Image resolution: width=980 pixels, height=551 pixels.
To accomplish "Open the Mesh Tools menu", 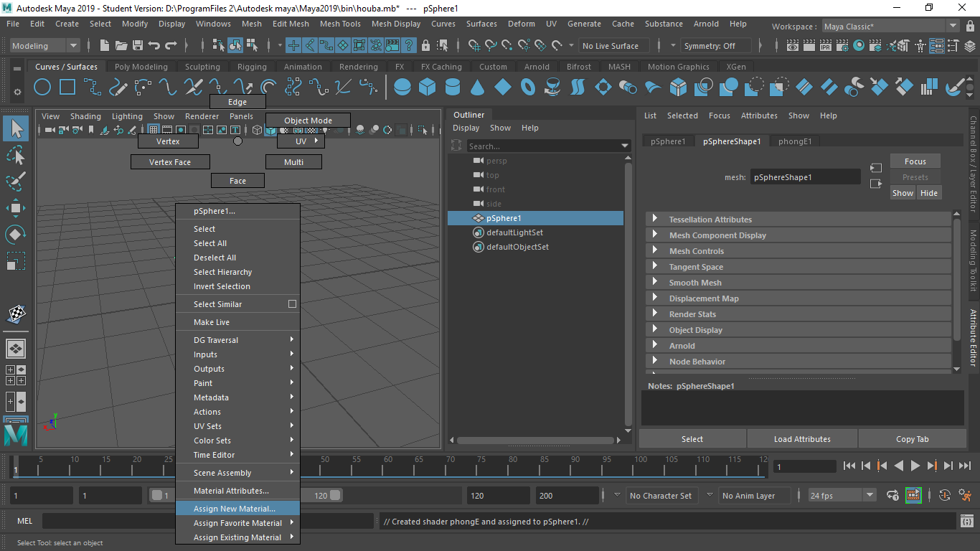I will [340, 24].
